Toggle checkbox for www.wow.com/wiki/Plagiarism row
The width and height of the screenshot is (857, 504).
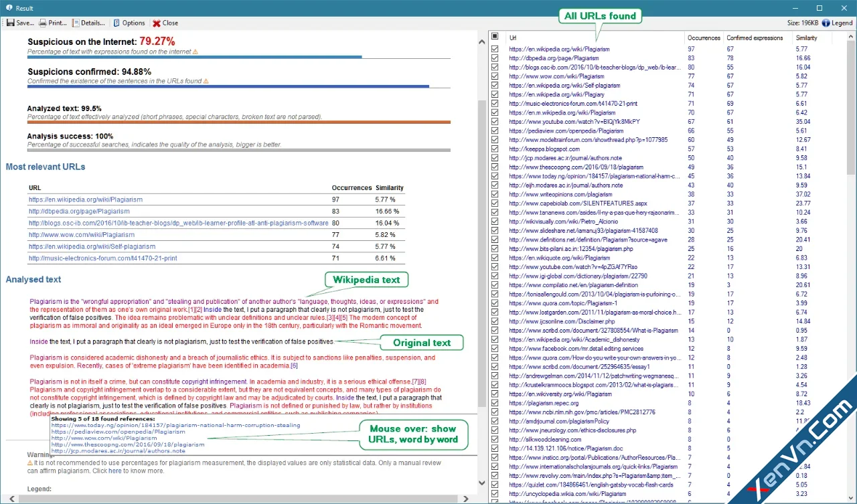[x=495, y=76]
